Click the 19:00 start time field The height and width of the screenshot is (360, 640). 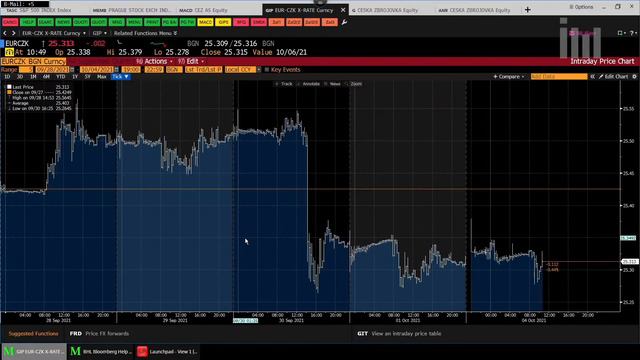(131, 70)
